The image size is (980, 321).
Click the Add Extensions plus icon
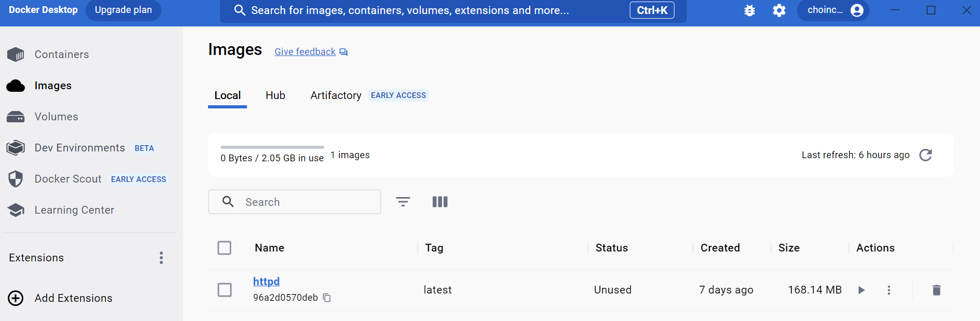pyautogui.click(x=16, y=298)
